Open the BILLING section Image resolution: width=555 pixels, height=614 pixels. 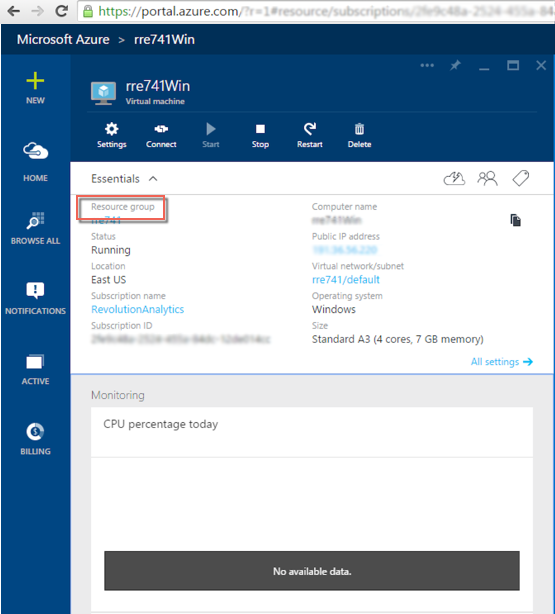click(x=35, y=439)
